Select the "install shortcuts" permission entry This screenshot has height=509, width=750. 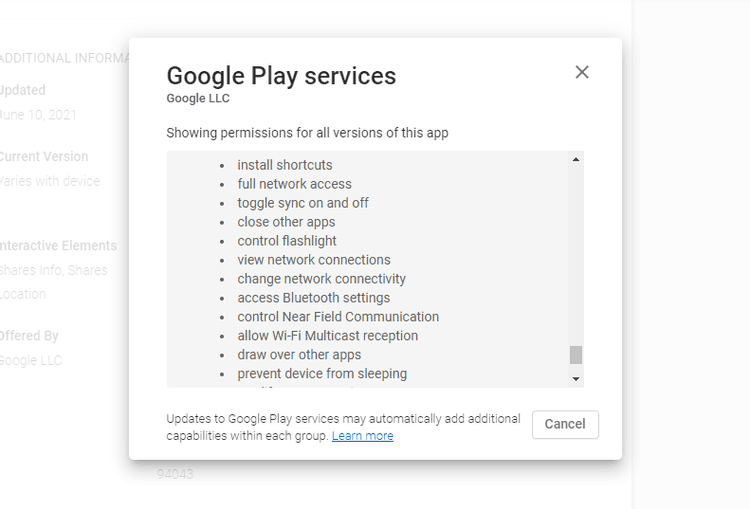point(285,165)
